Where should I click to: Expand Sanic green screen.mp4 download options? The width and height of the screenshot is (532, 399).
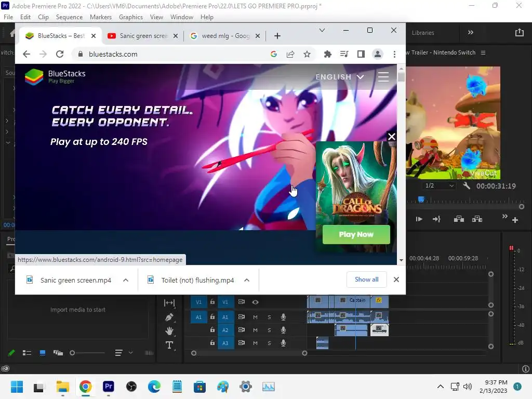126,280
